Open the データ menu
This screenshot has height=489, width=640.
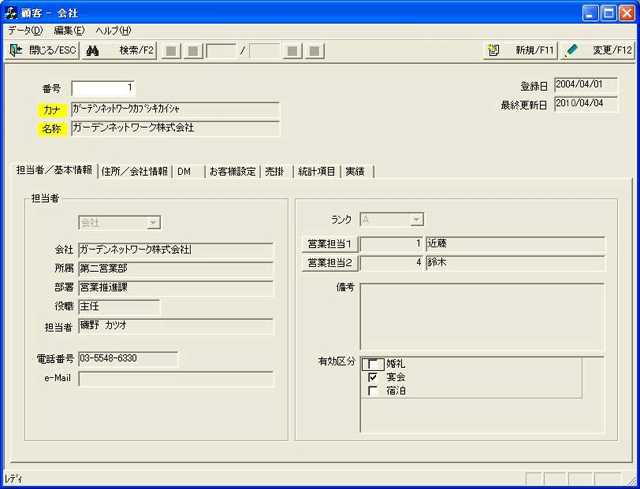[25, 30]
